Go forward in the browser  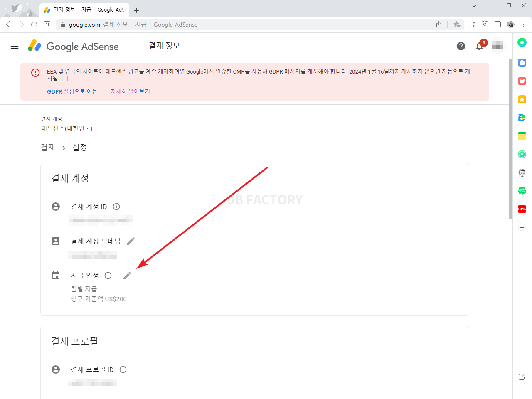point(22,25)
